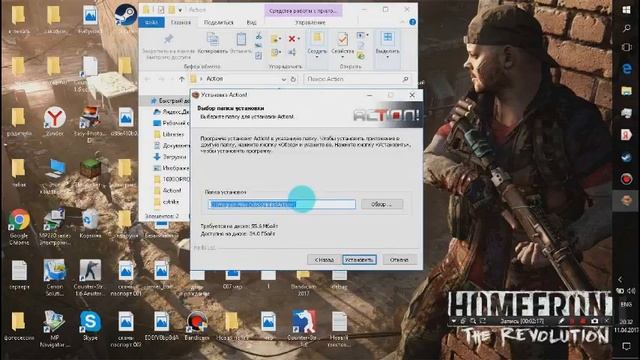Open the View tab in Explorer
The width and height of the screenshot is (640, 360).
click(x=251, y=22)
